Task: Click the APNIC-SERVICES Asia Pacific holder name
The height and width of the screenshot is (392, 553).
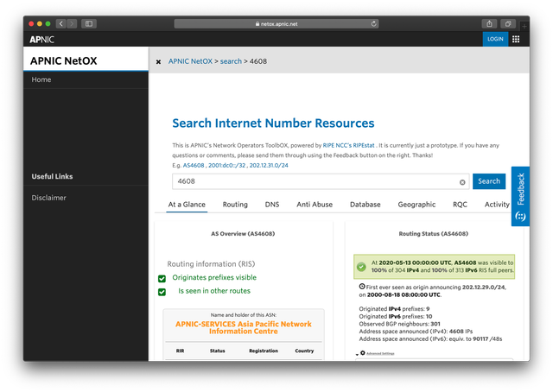Action: pyautogui.click(x=244, y=327)
